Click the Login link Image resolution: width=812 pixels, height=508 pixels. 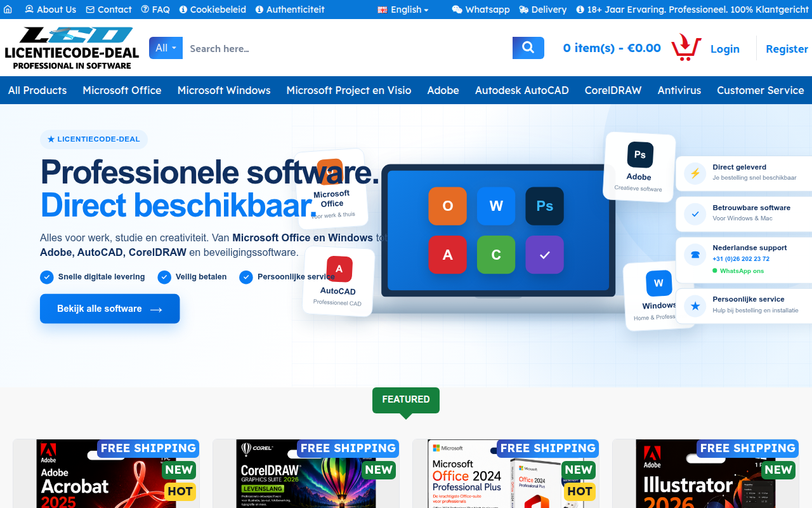pos(725,49)
